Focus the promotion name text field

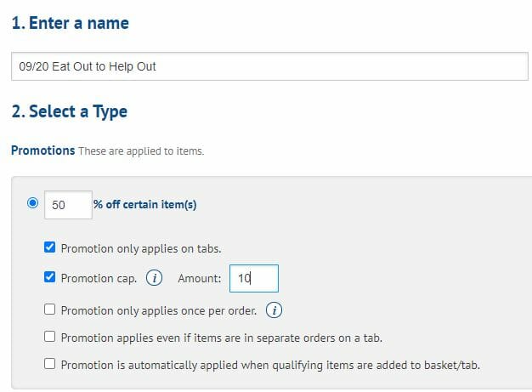[x=269, y=66]
